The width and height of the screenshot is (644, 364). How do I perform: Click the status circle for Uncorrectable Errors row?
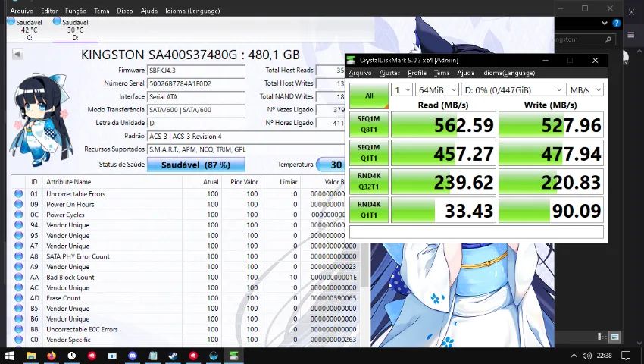tap(18, 193)
